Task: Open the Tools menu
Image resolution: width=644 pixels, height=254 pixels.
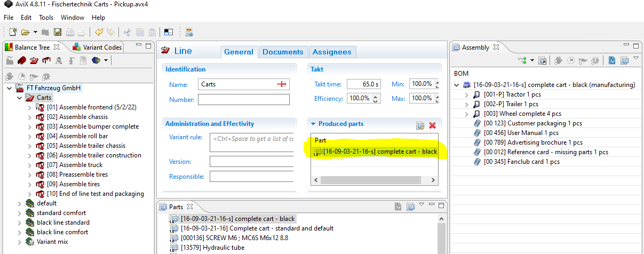Action: coord(46,18)
